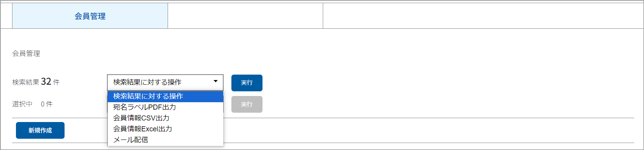The width and height of the screenshot is (644, 150).
Task: Click the 検索結果 label text
Action: [x=26, y=82]
